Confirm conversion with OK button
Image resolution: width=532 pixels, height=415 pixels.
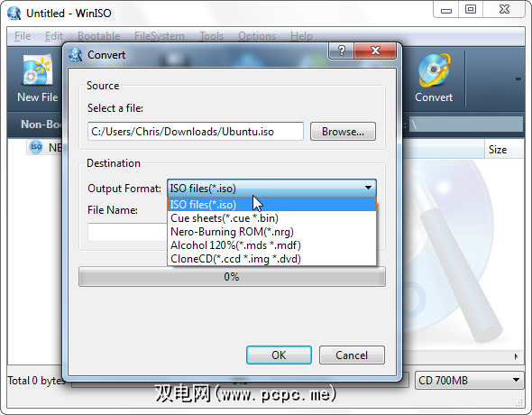tap(279, 355)
